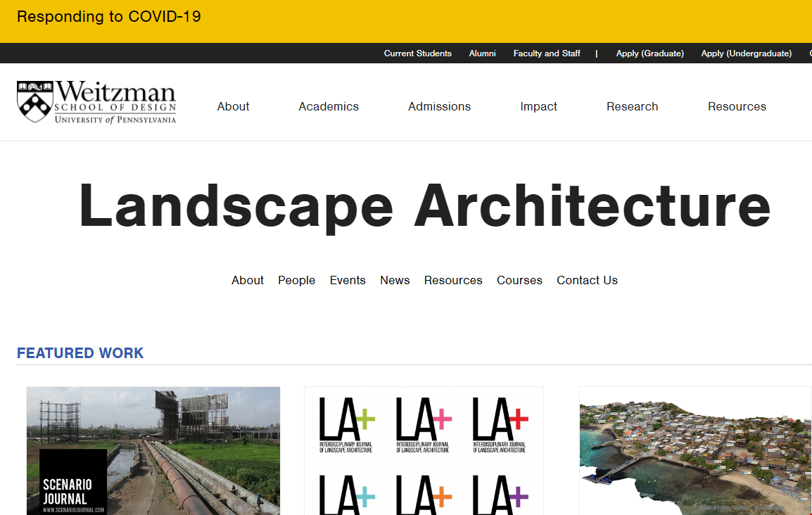
Task: Select Contact Us in the department submenu
Action: click(588, 280)
